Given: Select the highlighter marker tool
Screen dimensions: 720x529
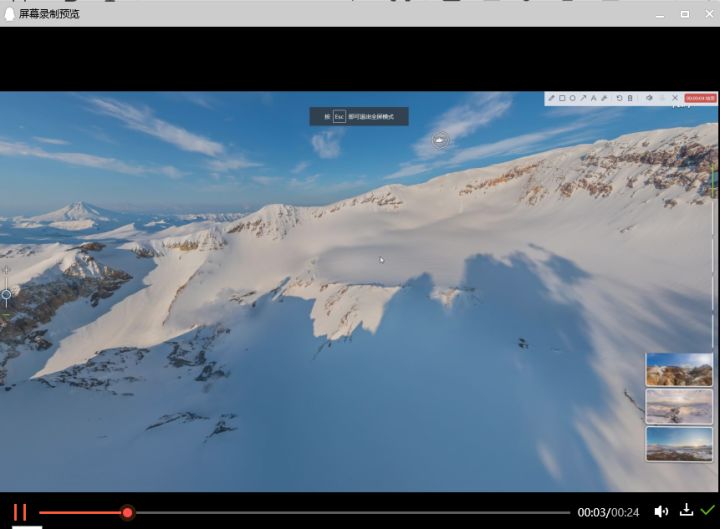Looking at the screenshot, I should [x=604, y=98].
